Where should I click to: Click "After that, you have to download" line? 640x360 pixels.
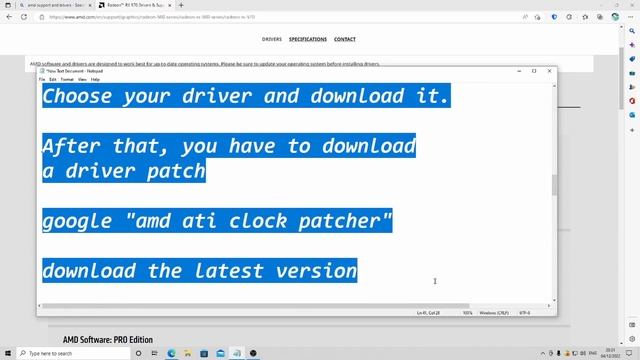(229, 146)
